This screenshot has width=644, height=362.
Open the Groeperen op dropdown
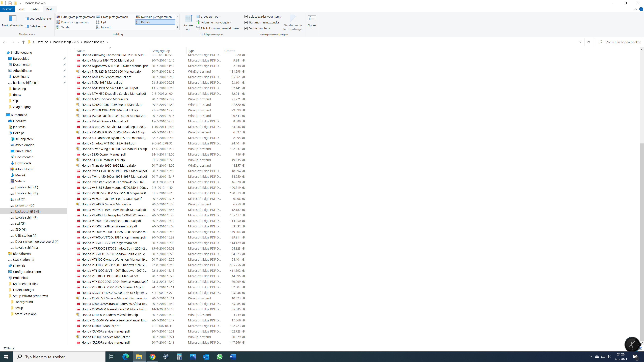coord(208,16)
